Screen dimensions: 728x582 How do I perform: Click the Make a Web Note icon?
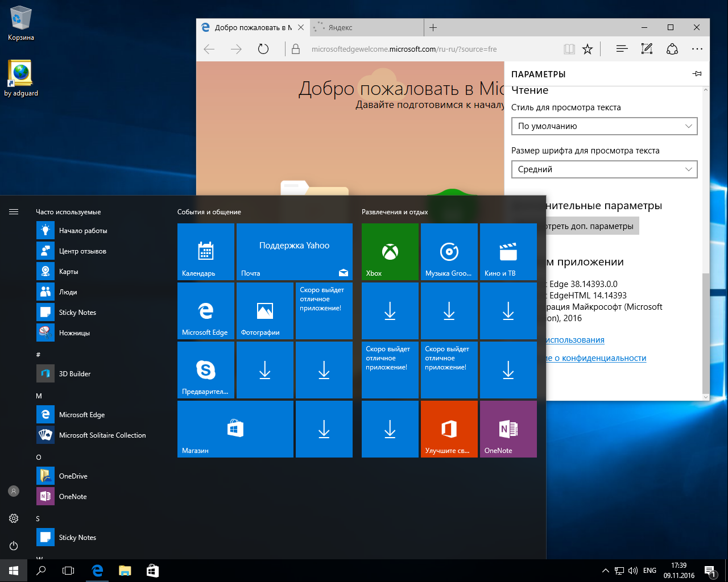647,49
